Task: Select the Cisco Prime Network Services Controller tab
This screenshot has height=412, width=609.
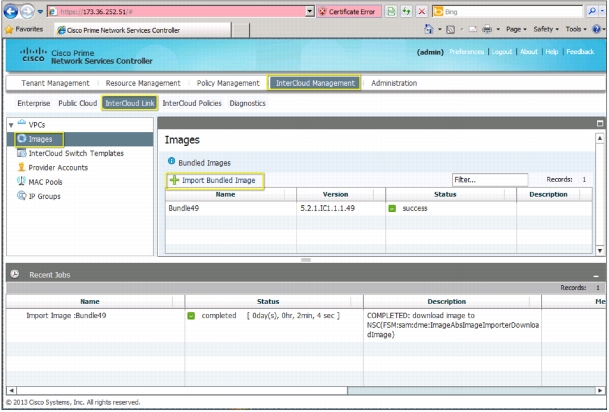Action: (142, 30)
